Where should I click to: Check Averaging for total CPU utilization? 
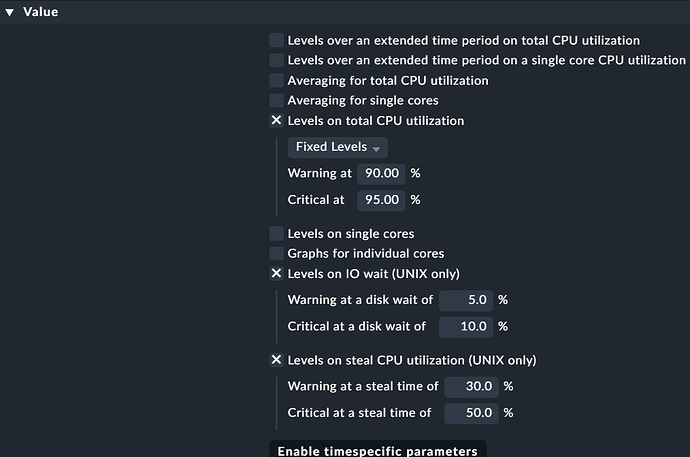point(277,81)
